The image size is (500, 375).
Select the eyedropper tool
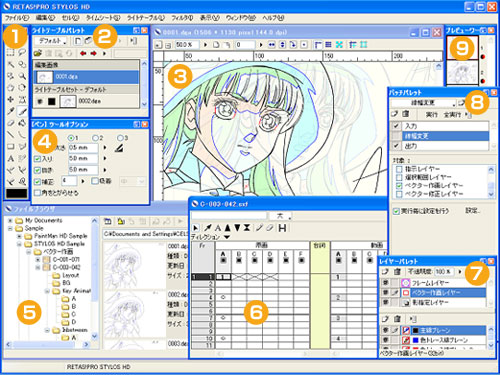[x=11, y=111]
